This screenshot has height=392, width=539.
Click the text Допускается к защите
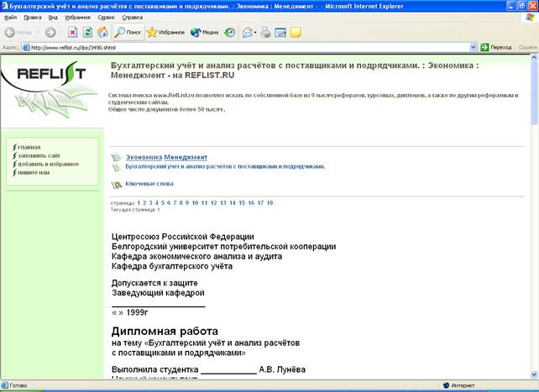coord(154,283)
